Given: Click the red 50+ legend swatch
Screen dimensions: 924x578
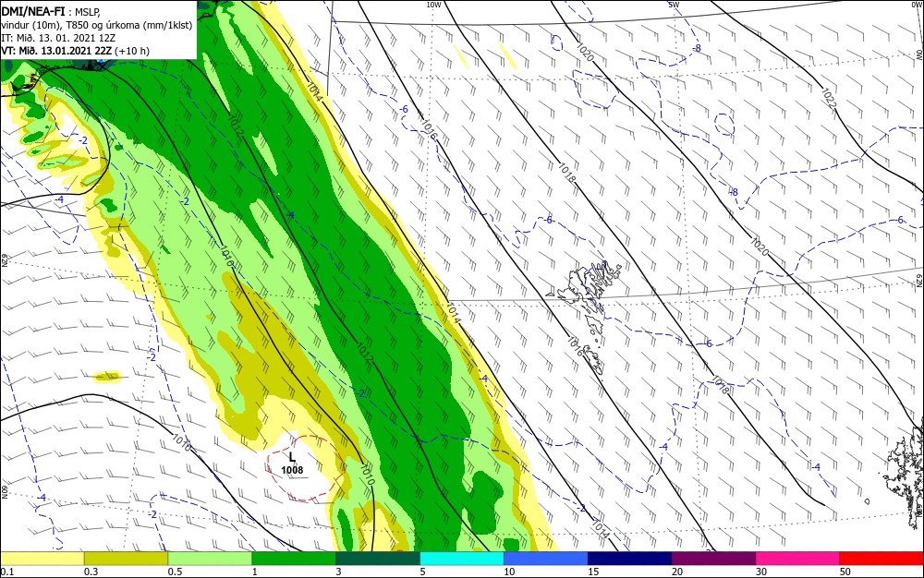Looking at the screenshot, I should click(881, 559).
